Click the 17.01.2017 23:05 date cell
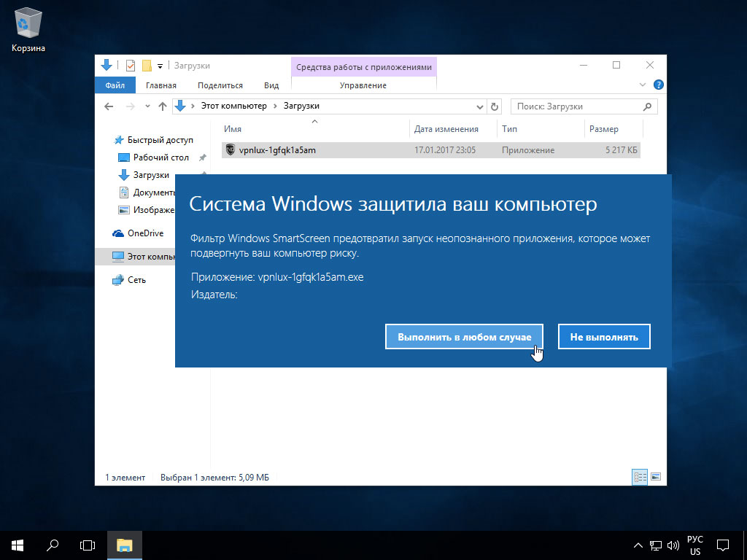Image resolution: width=747 pixels, height=560 pixels. [x=445, y=150]
